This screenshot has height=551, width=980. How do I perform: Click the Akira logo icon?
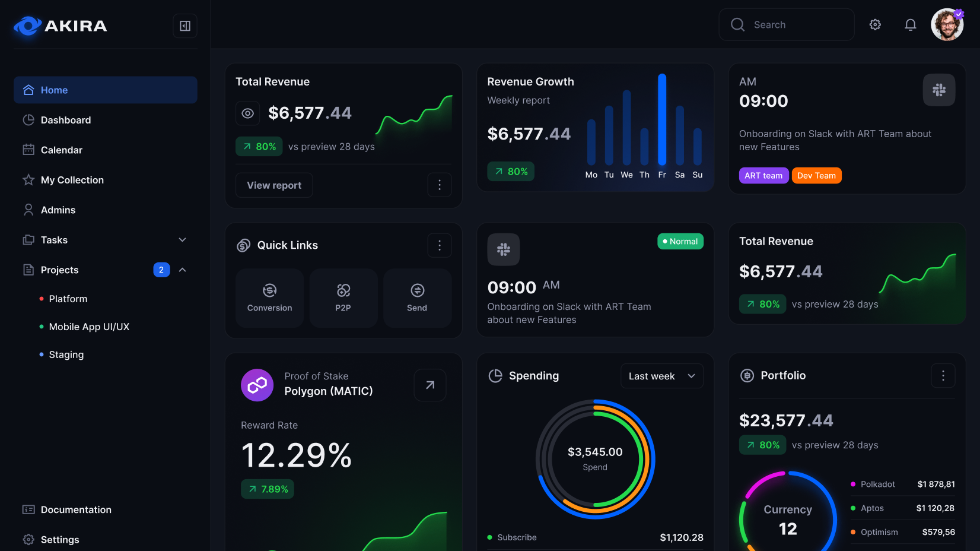click(x=27, y=26)
